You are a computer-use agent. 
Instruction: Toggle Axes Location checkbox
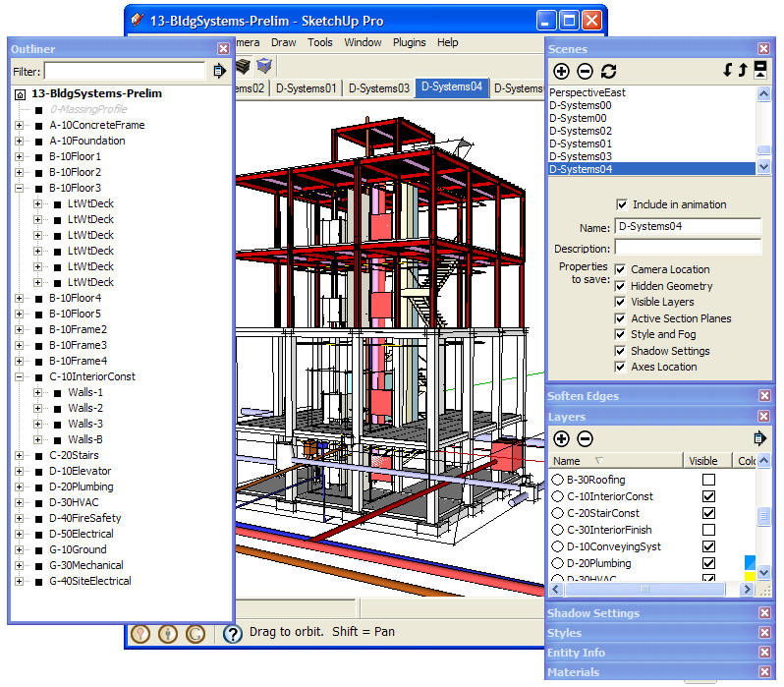pyautogui.click(x=620, y=367)
